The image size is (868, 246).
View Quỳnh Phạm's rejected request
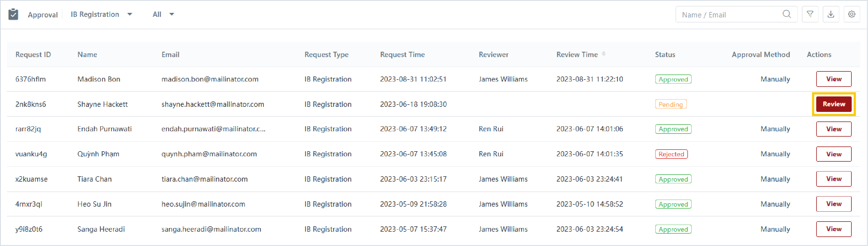(834, 154)
